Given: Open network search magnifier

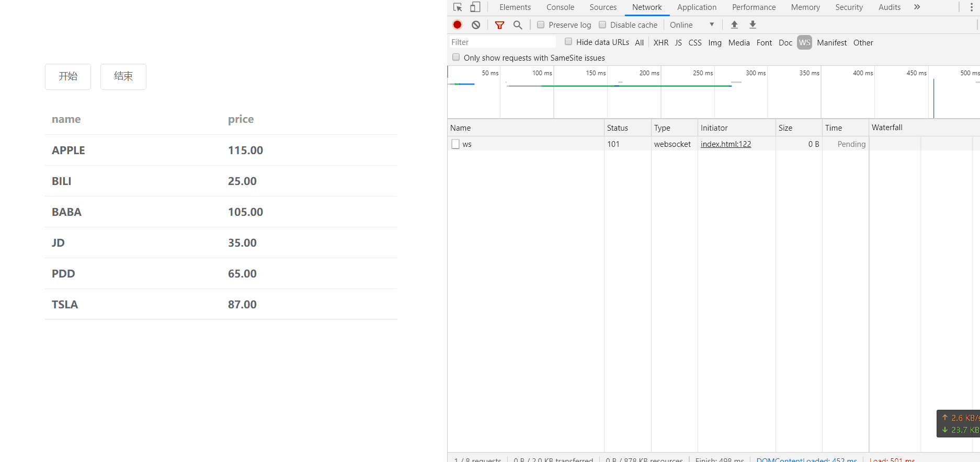Looking at the screenshot, I should click(518, 25).
